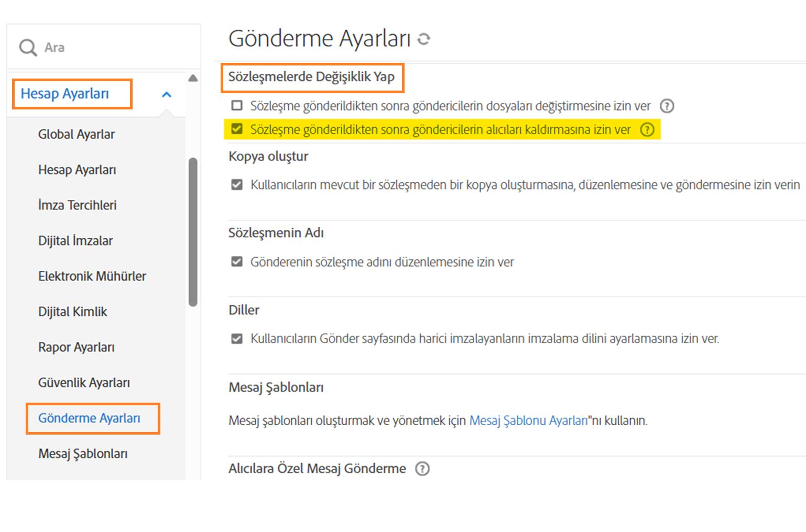The image size is (806, 532).
Task: Select İmza Tercihleri in the sidebar
Action: click(77, 205)
